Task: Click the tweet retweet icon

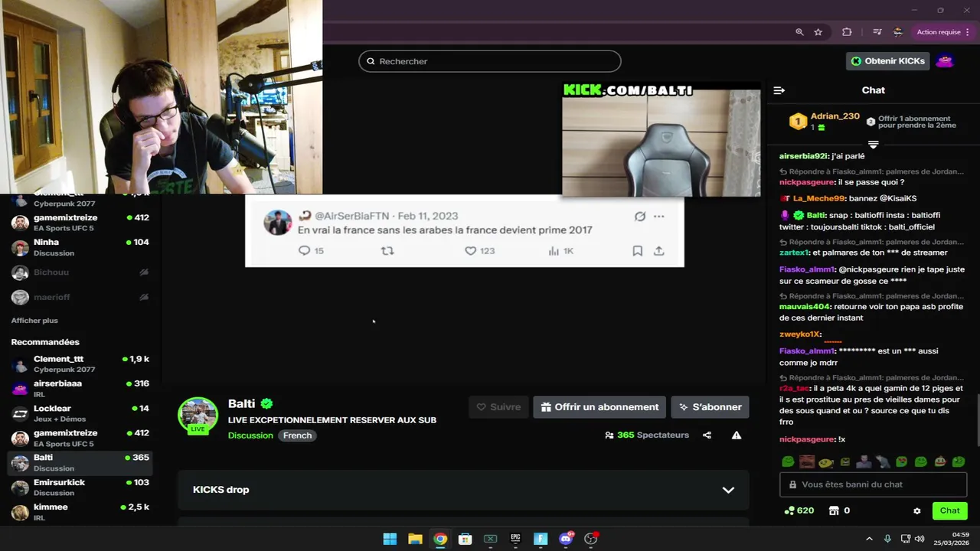Action: (x=387, y=250)
